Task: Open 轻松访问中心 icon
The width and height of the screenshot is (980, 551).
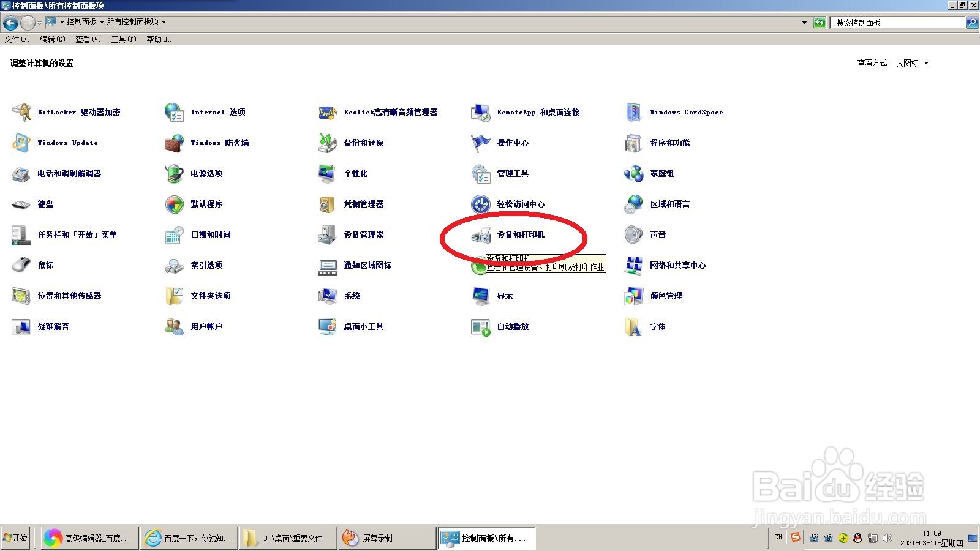Action: (481, 204)
